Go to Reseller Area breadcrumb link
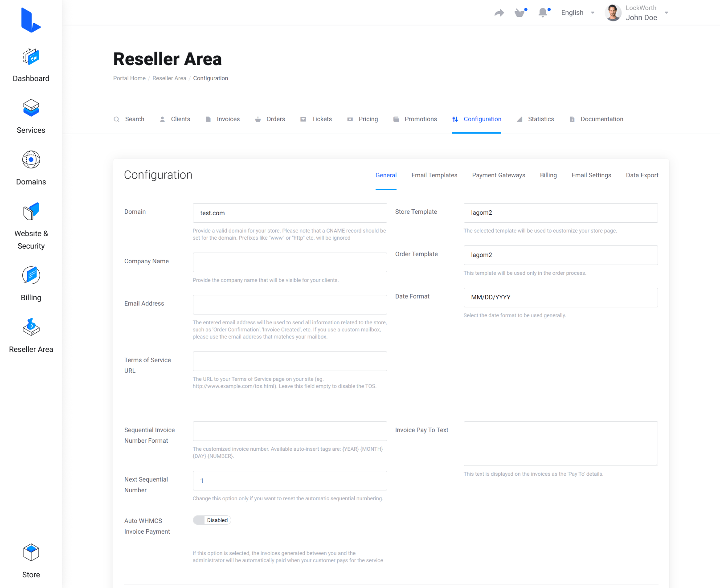 point(169,78)
